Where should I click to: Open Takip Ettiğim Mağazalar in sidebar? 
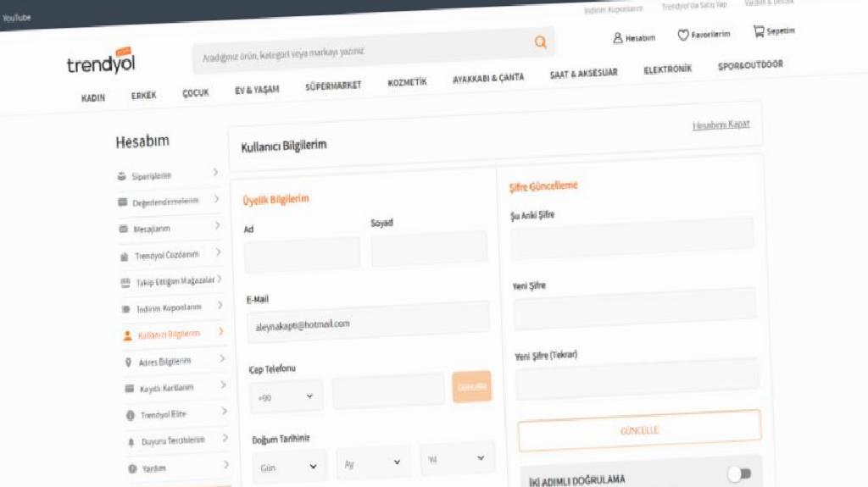[x=175, y=282]
